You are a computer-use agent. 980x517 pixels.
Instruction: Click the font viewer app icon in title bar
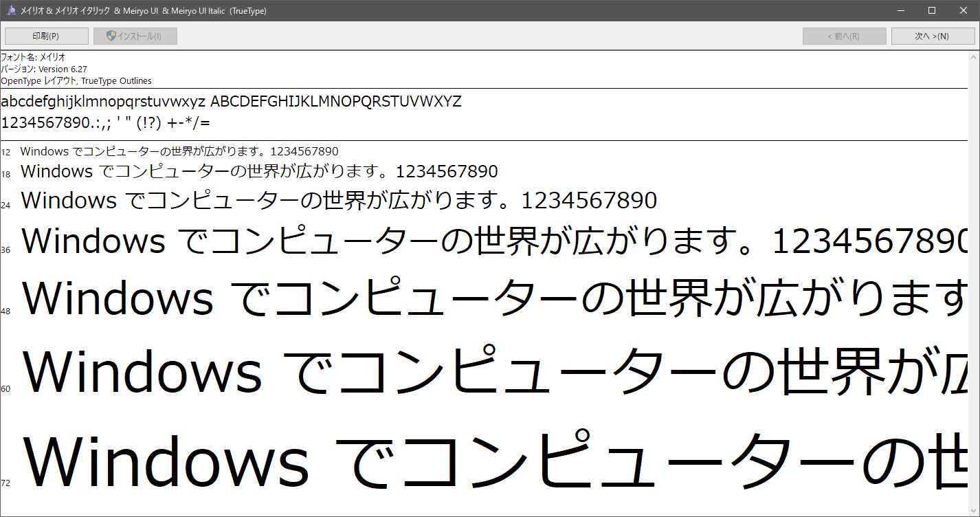[12, 10]
